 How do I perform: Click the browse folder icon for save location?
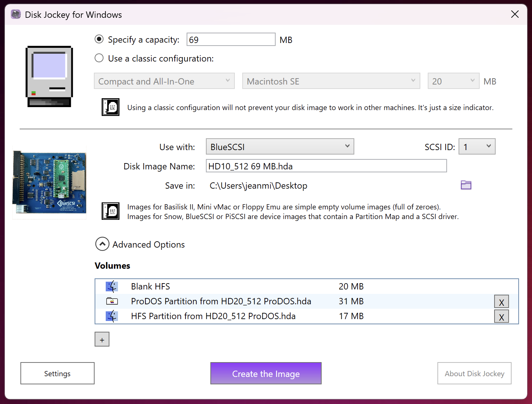point(466,185)
